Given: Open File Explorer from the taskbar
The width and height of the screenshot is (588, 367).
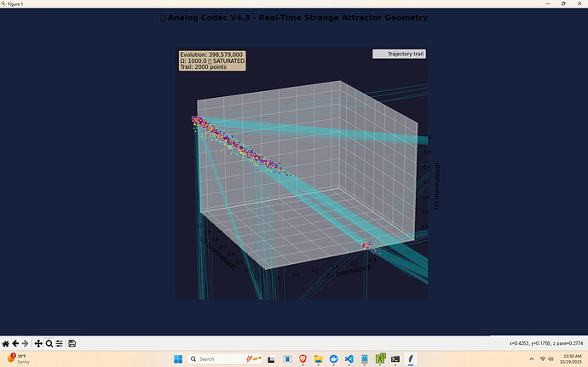Looking at the screenshot, I should pyautogui.click(x=318, y=359).
